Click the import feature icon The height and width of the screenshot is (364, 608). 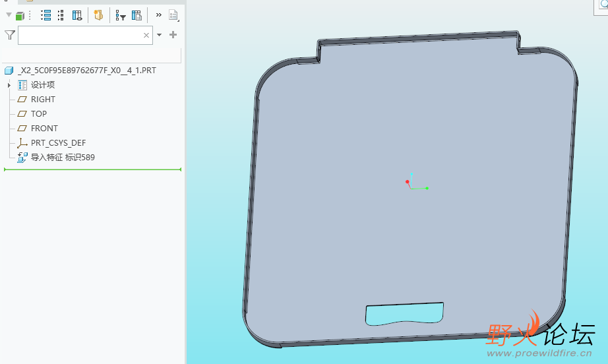(22, 158)
